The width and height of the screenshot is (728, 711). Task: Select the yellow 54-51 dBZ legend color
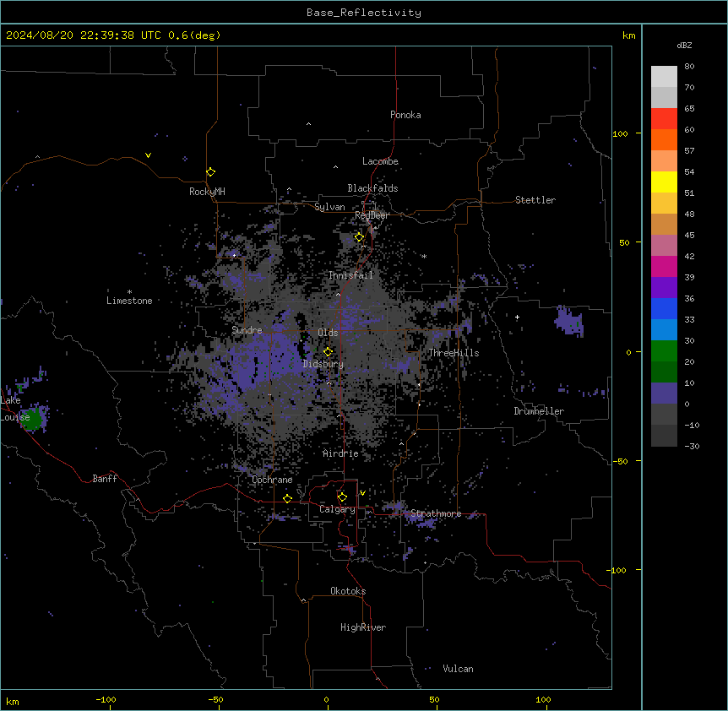pos(664,182)
